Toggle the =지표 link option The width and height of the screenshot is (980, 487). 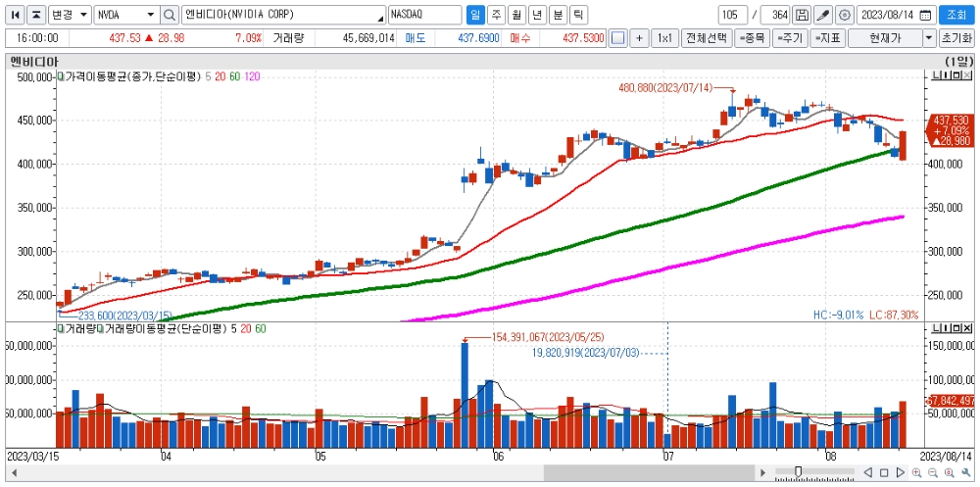point(828,38)
